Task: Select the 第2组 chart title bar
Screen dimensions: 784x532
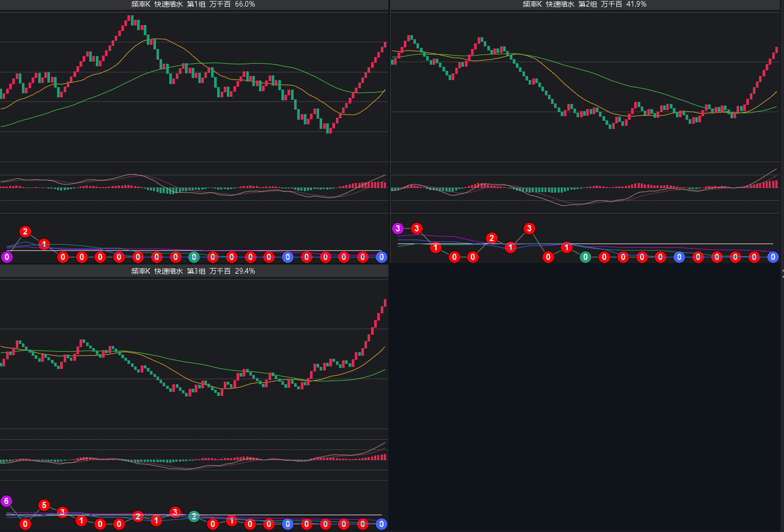Action: [x=585, y=5]
